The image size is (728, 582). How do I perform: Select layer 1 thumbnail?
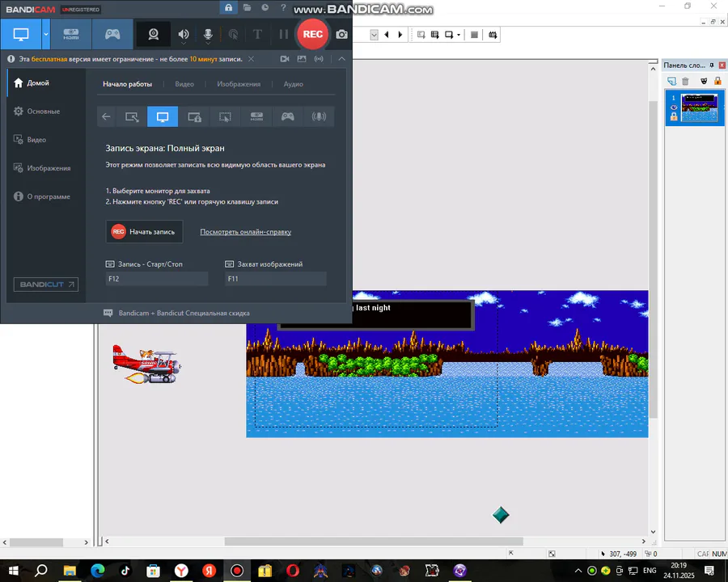(x=699, y=108)
